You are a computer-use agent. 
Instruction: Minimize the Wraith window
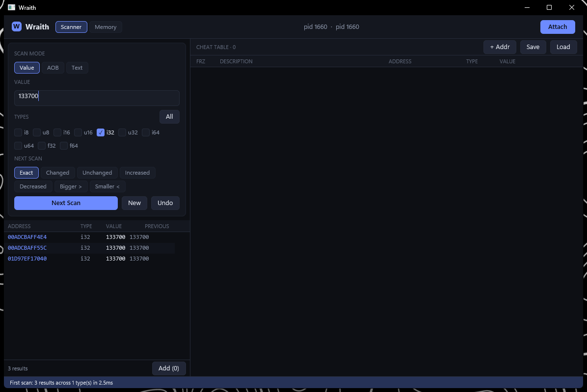click(527, 7)
